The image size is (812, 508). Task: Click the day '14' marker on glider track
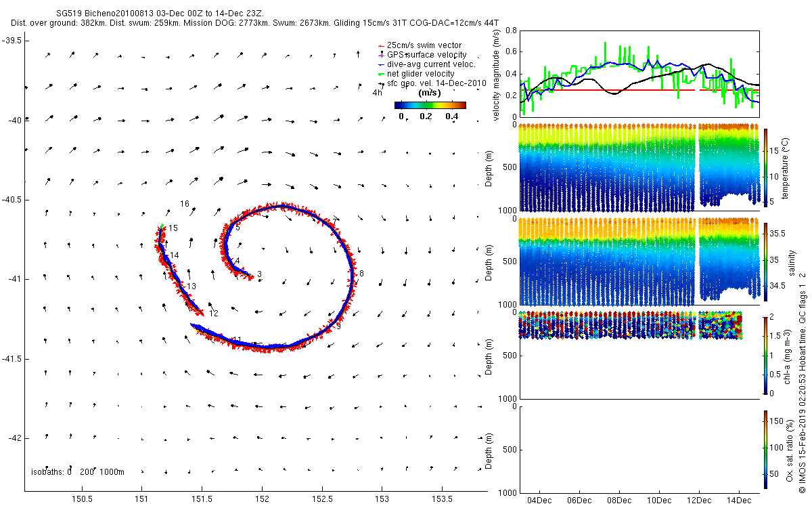[x=175, y=255]
